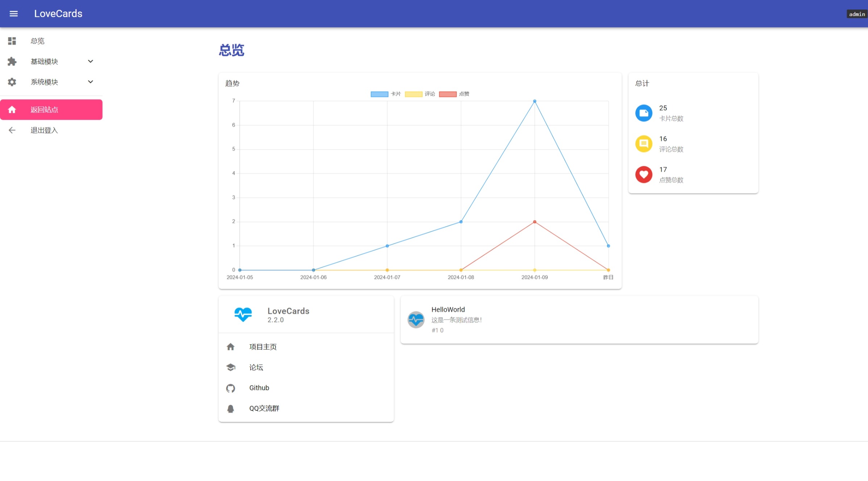868x481 pixels.
Task: Expand the 系统模块 chevron
Action: 91,82
